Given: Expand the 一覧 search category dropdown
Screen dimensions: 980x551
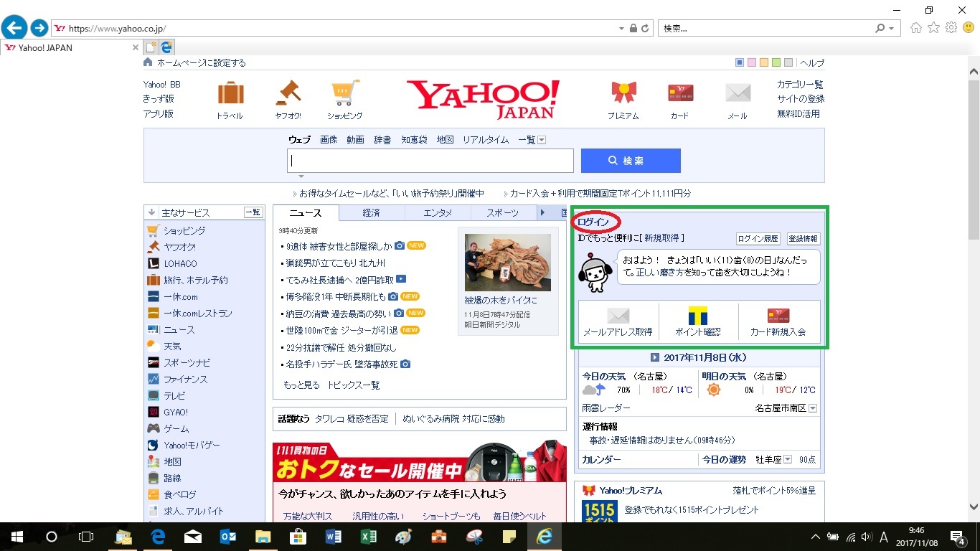Looking at the screenshot, I should pyautogui.click(x=542, y=140).
